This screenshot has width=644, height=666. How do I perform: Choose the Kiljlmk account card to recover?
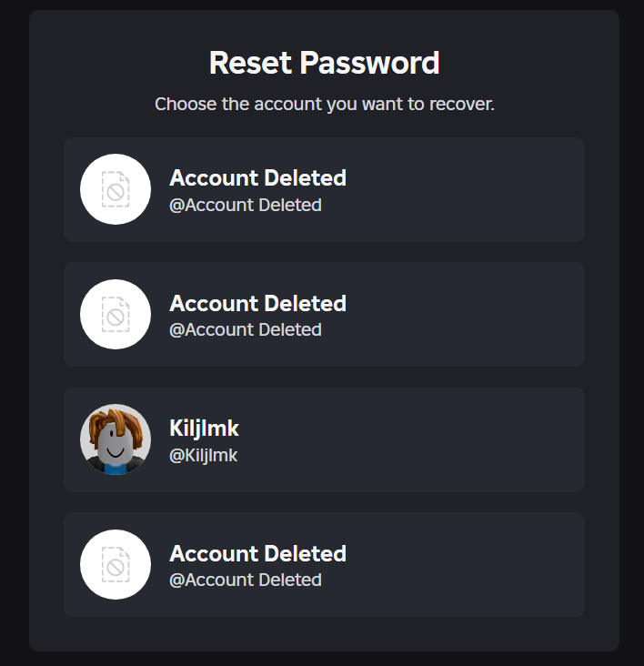tap(409, 439)
